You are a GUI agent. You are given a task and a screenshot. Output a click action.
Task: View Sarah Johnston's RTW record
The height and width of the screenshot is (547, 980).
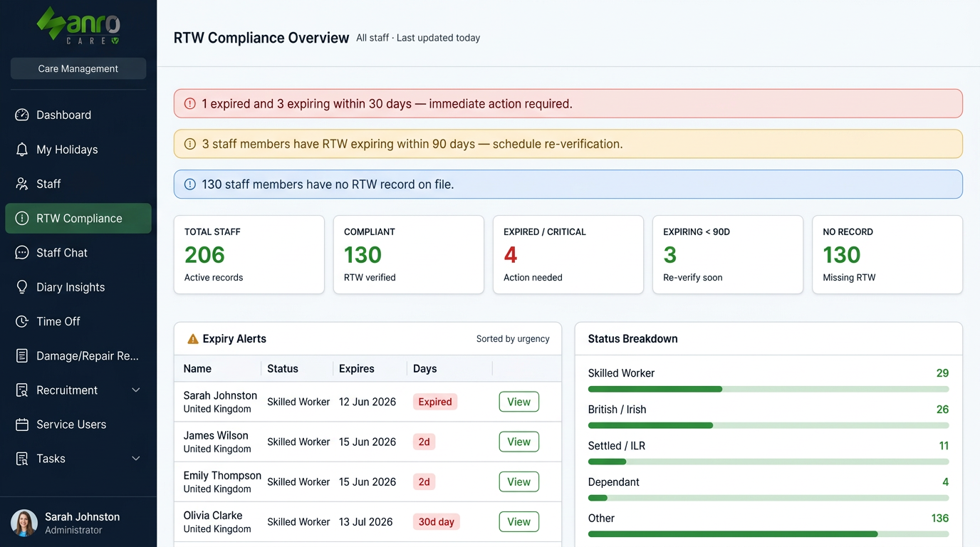pyautogui.click(x=518, y=402)
